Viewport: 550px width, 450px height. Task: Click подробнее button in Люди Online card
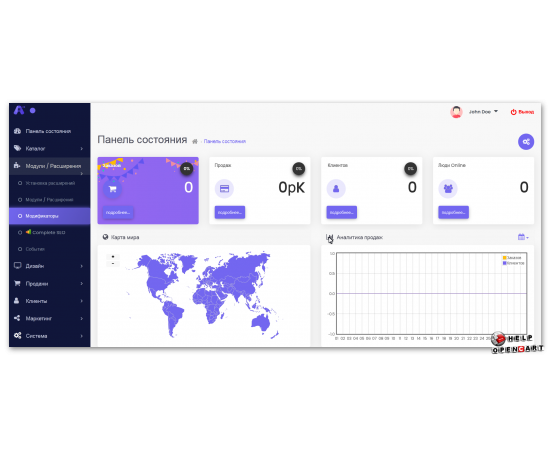pos(454,212)
